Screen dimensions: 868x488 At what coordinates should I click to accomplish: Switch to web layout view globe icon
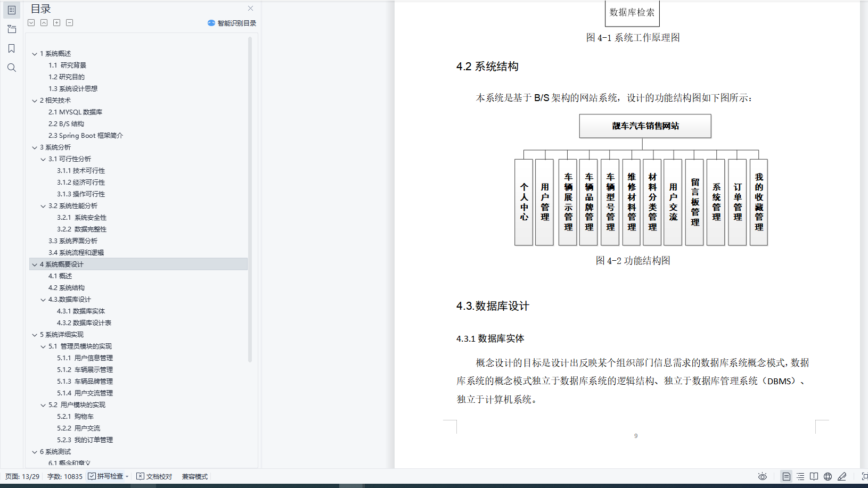pyautogui.click(x=828, y=476)
